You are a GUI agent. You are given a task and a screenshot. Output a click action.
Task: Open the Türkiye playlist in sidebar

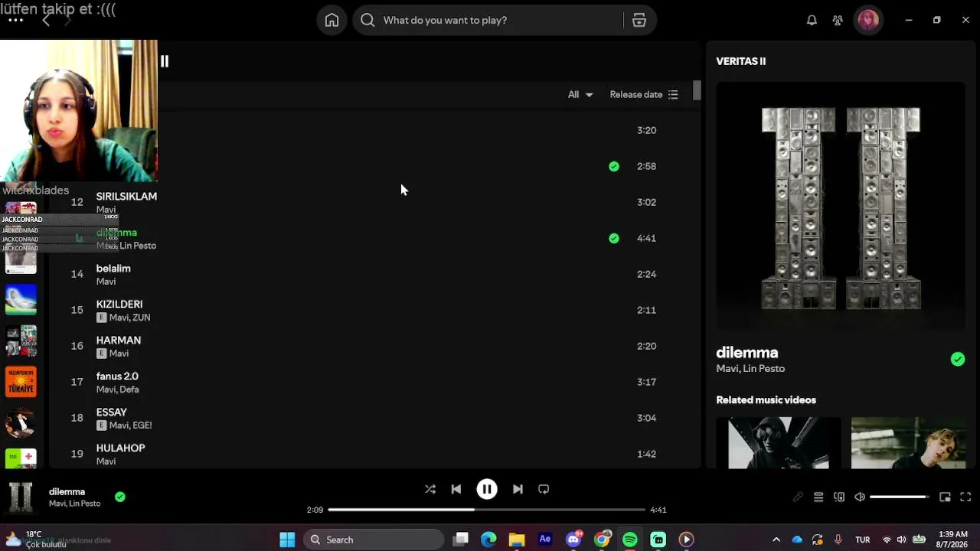[21, 382]
